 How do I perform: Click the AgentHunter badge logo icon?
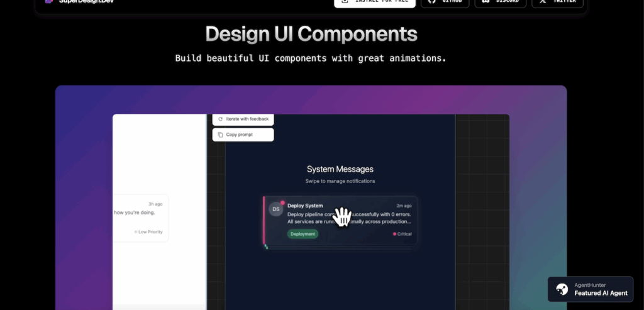point(562,289)
